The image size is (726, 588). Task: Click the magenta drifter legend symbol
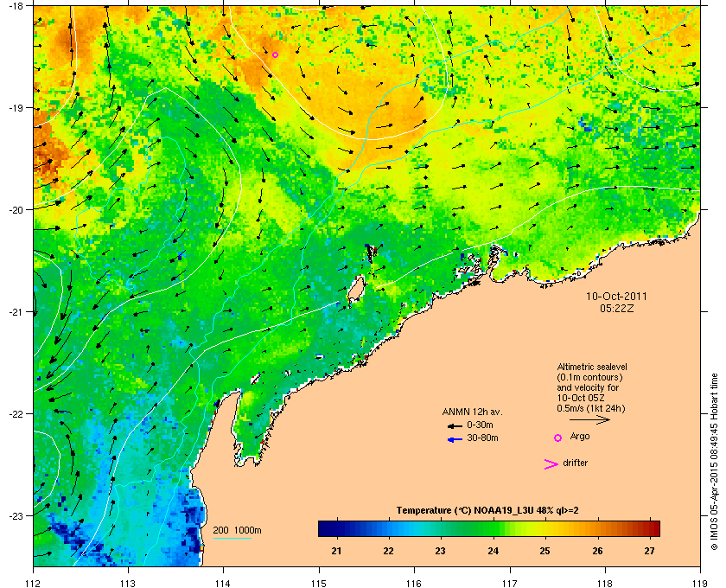pos(551,464)
